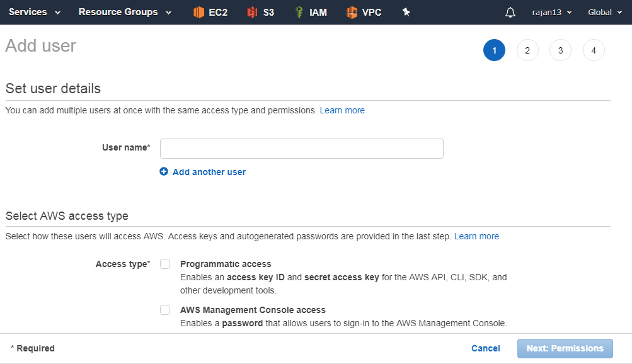Screen dimensions: 632x364
Task: Open the EC2 service shortcut icon
Action: tap(198, 13)
